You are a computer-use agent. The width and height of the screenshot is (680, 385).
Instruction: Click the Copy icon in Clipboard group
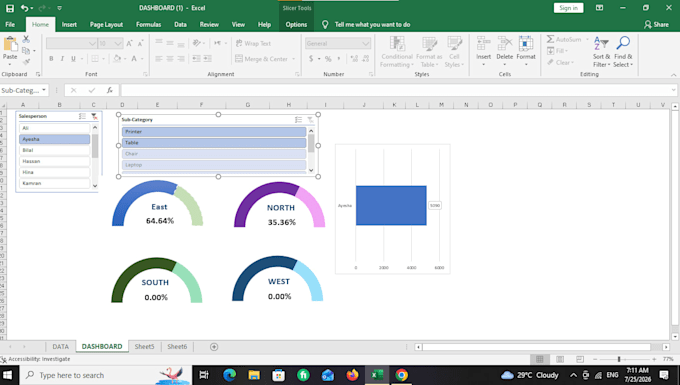click(26, 51)
